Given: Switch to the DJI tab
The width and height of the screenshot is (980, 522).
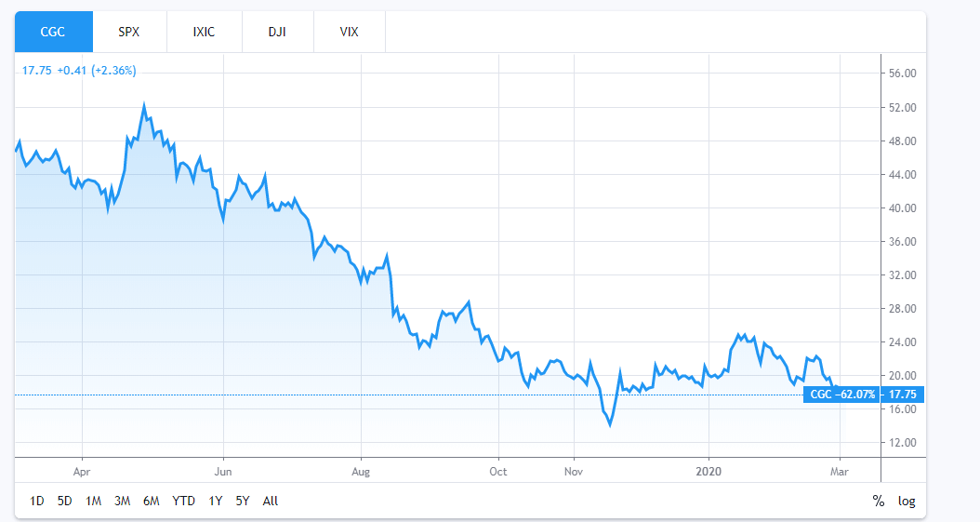Looking at the screenshot, I should (x=277, y=32).
